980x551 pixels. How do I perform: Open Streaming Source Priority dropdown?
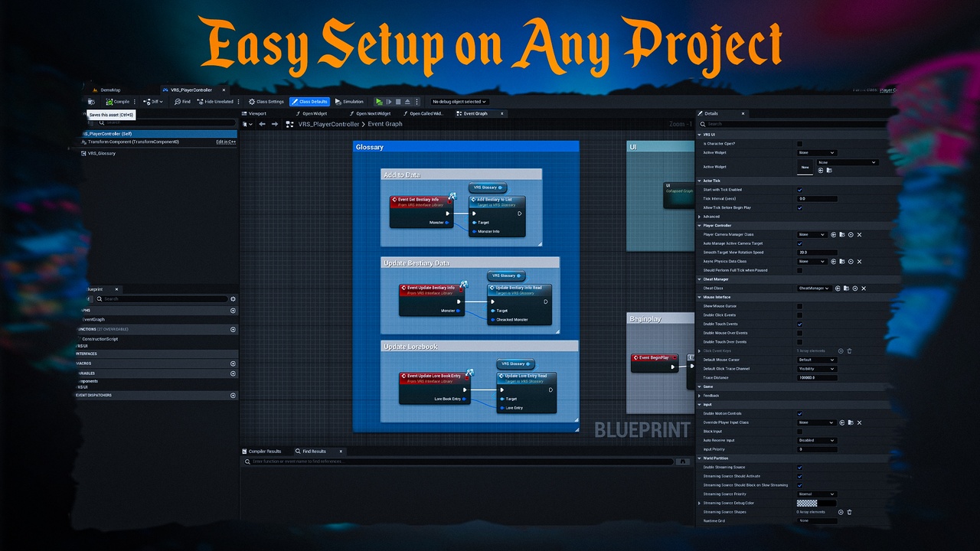pos(817,494)
